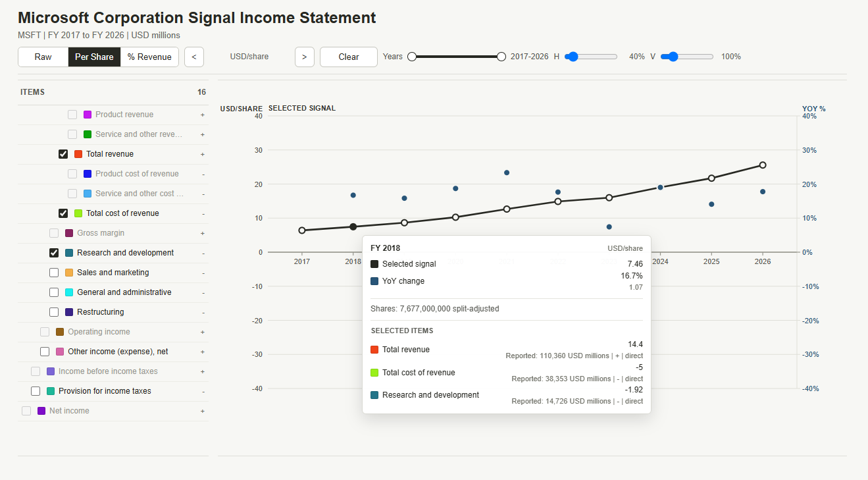Select the 2017 data point on the line

point(302,230)
